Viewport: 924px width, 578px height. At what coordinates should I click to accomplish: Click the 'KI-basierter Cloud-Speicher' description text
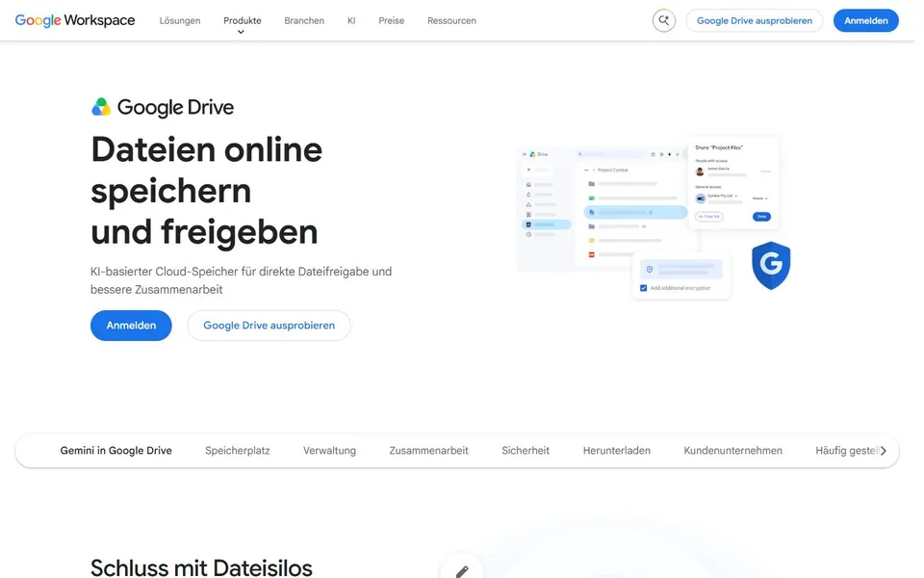(x=241, y=280)
